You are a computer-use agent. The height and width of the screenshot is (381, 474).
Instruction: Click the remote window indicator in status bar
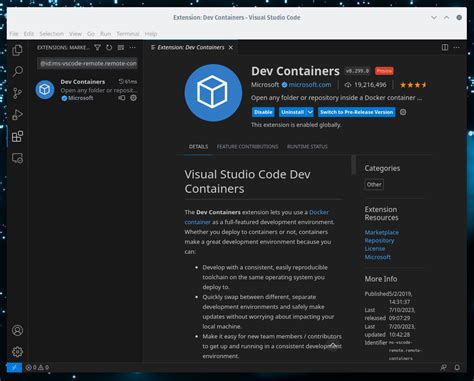(x=14, y=367)
